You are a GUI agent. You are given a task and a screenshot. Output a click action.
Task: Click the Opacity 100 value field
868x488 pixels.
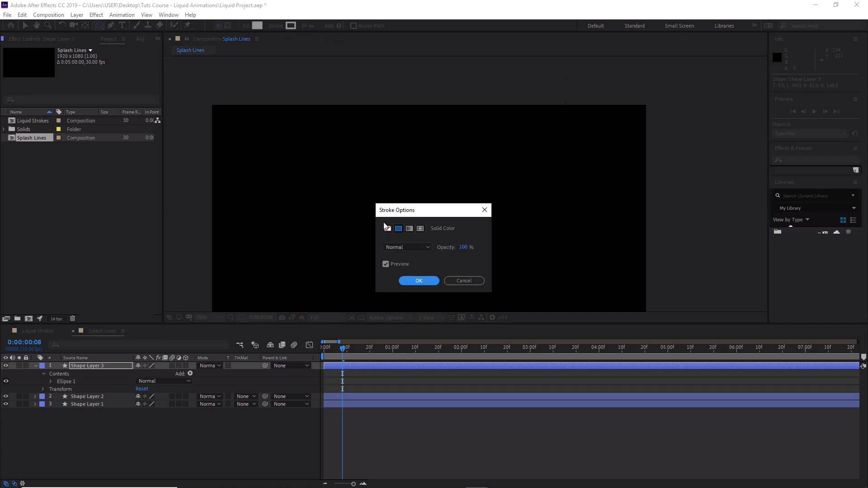463,247
